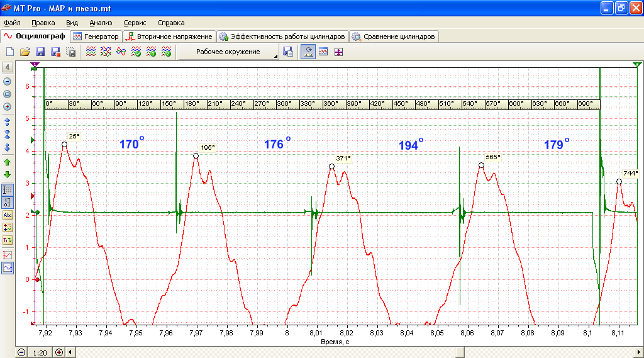Open the Файл menu
Viewport: 644px width, 358px height.
[13, 23]
